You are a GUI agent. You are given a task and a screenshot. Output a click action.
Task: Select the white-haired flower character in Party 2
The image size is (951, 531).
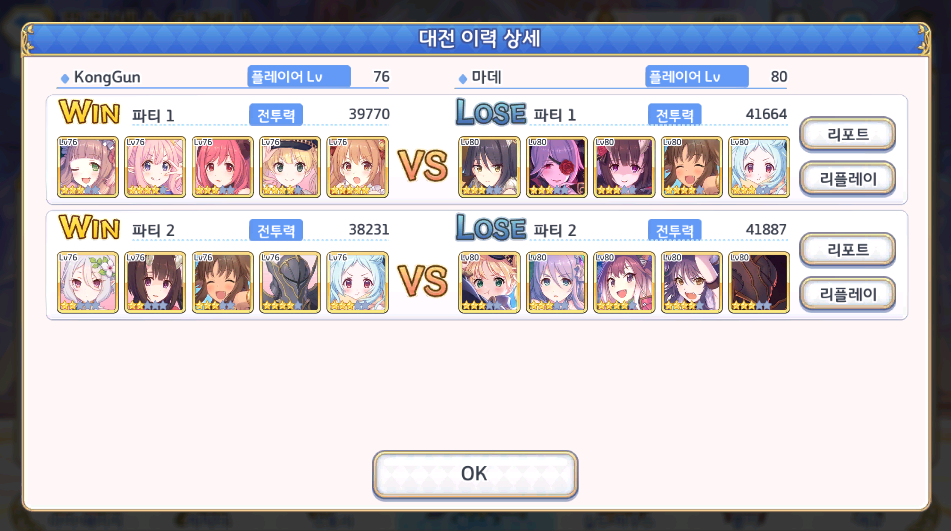click(88, 282)
